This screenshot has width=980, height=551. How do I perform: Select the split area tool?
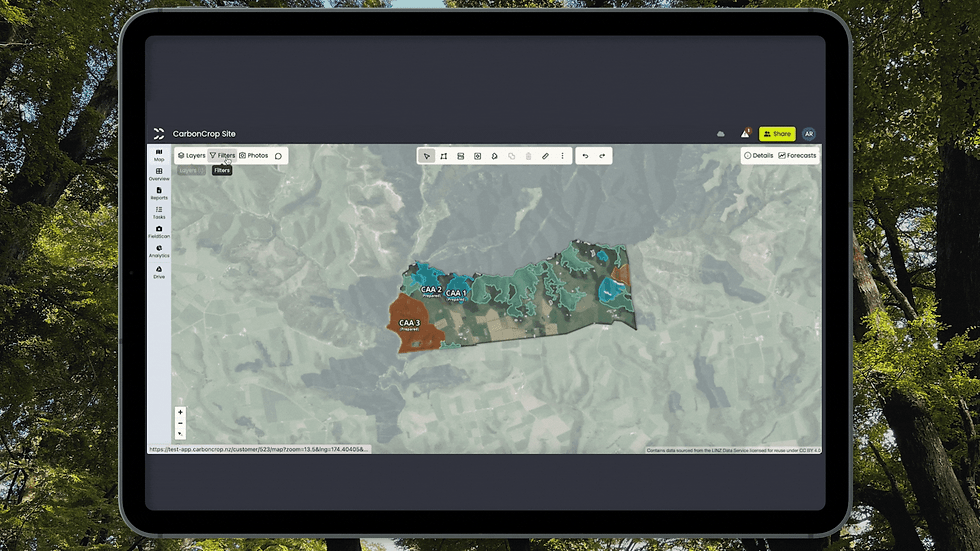[x=461, y=156]
